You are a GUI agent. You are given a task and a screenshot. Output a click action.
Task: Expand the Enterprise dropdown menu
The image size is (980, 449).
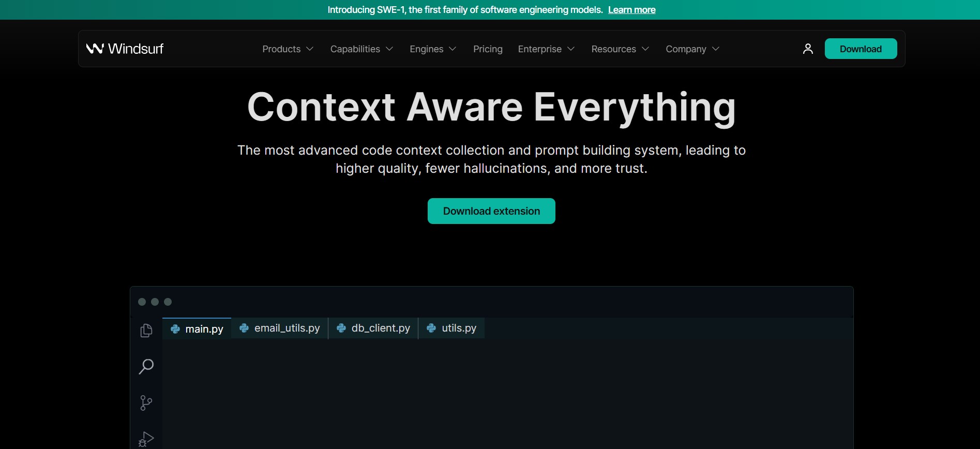[546, 49]
